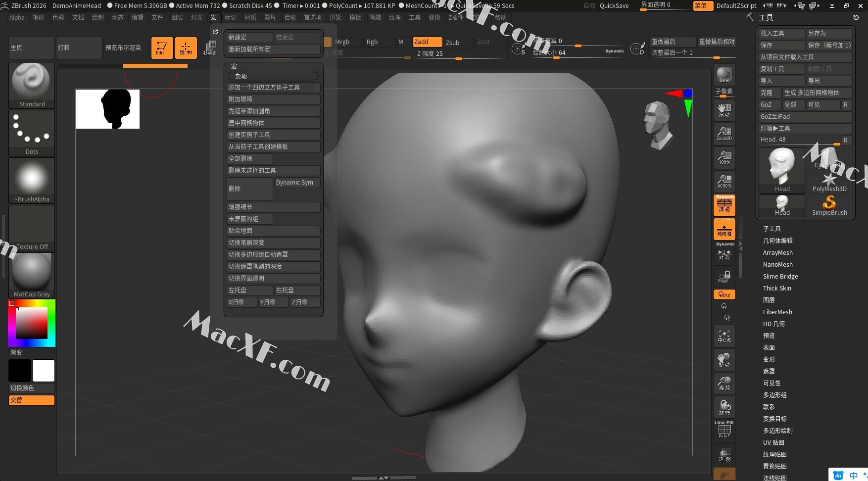This screenshot has height=481, width=868.
Task: Open the Texture Off selector
Action: click(32, 228)
